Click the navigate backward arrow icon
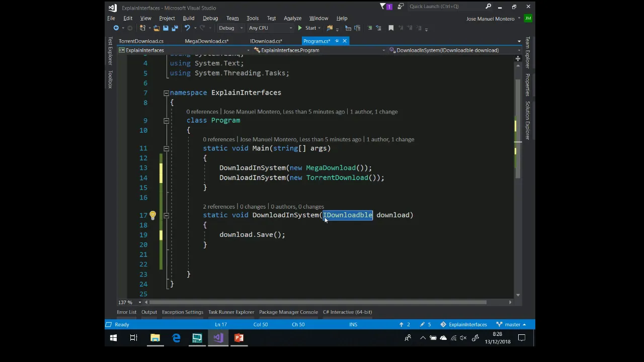The width and height of the screenshot is (644, 362). click(x=116, y=28)
